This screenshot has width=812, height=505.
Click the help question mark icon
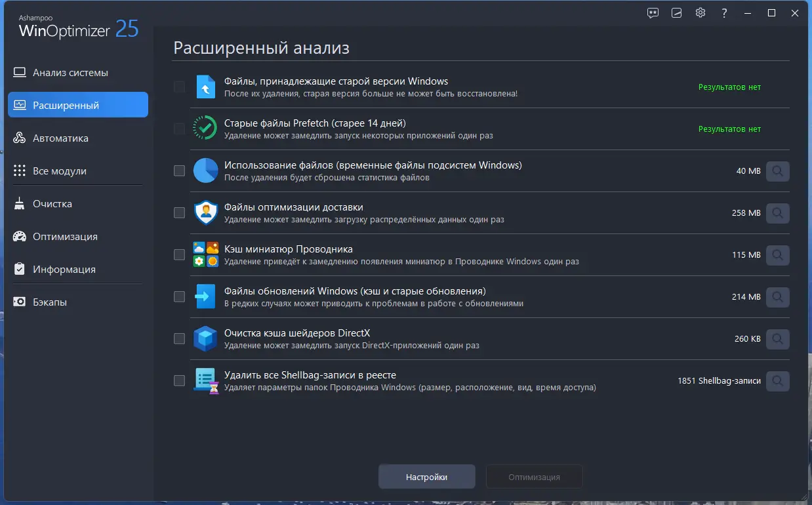pyautogui.click(x=723, y=12)
